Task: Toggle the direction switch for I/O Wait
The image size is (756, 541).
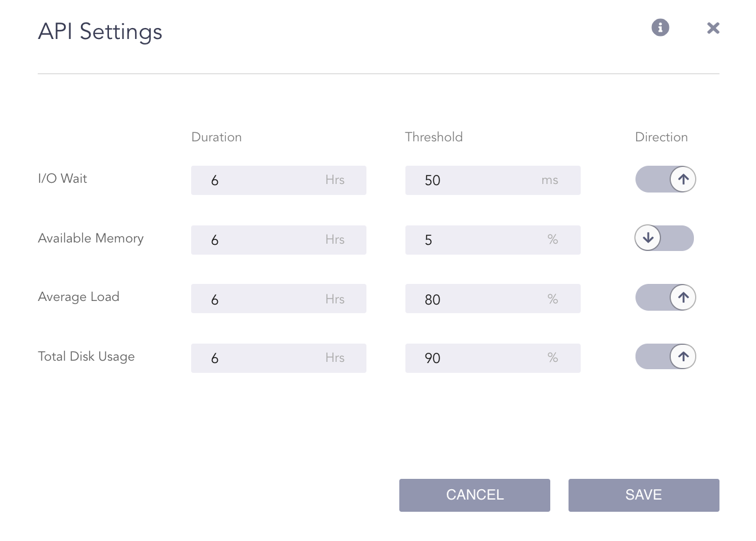Action: point(665,179)
